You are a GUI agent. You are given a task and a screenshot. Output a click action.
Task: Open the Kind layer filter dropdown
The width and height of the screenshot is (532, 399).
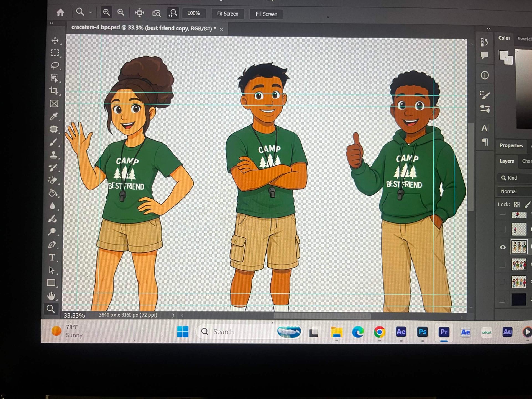click(515, 178)
